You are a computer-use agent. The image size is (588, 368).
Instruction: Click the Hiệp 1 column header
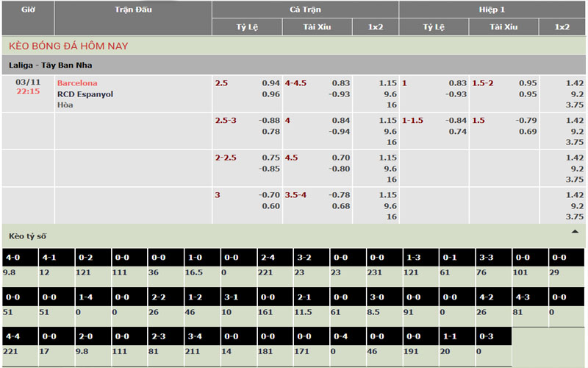[x=492, y=10]
